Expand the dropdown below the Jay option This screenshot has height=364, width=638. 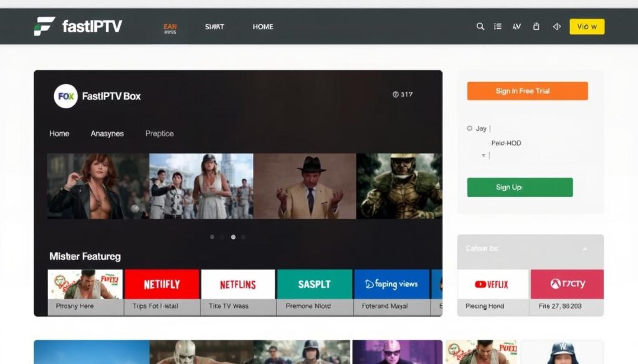click(483, 155)
